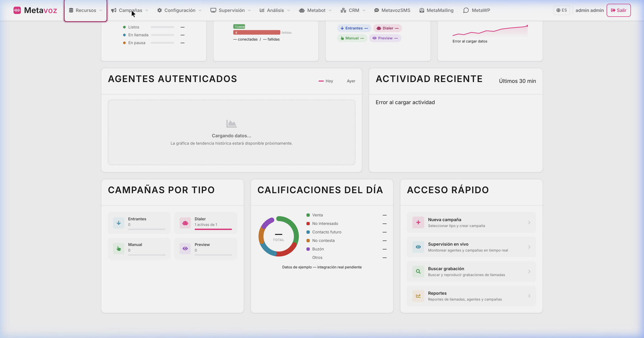Click the MetavozSMS chat bubble icon
Viewport: 644px width, 338px height.
[x=377, y=10]
